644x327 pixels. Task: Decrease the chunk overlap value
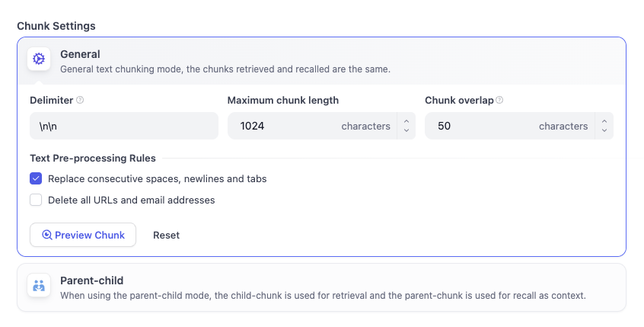click(604, 131)
